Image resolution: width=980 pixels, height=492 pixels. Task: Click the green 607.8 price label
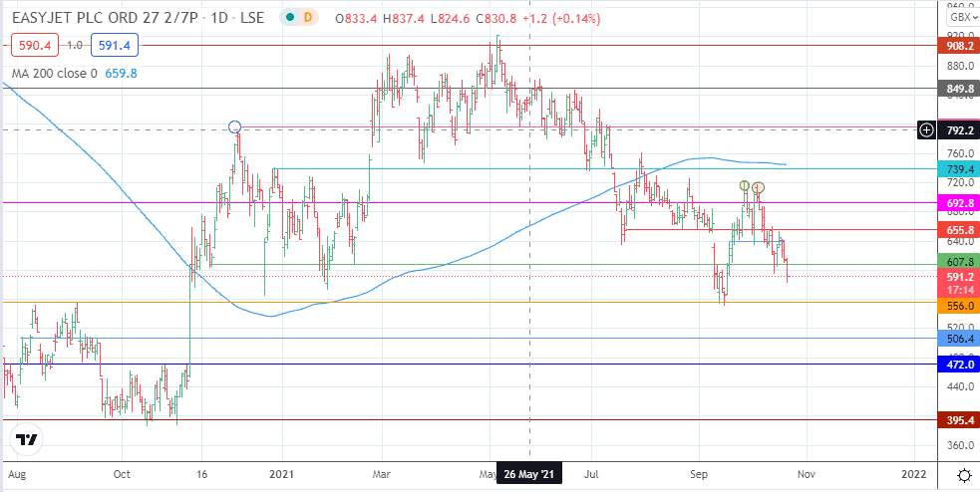[x=959, y=261]
